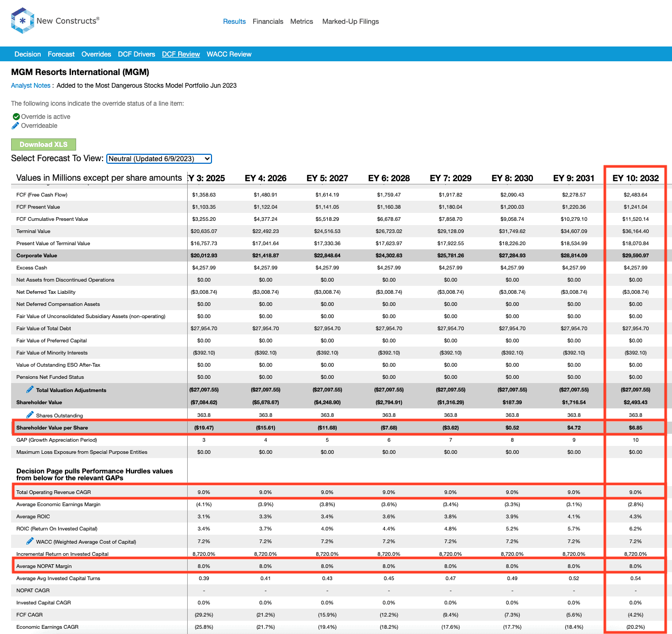Click the EY 4: 2026 column header
The image size is (672, 634).
(x=265, y=178)
